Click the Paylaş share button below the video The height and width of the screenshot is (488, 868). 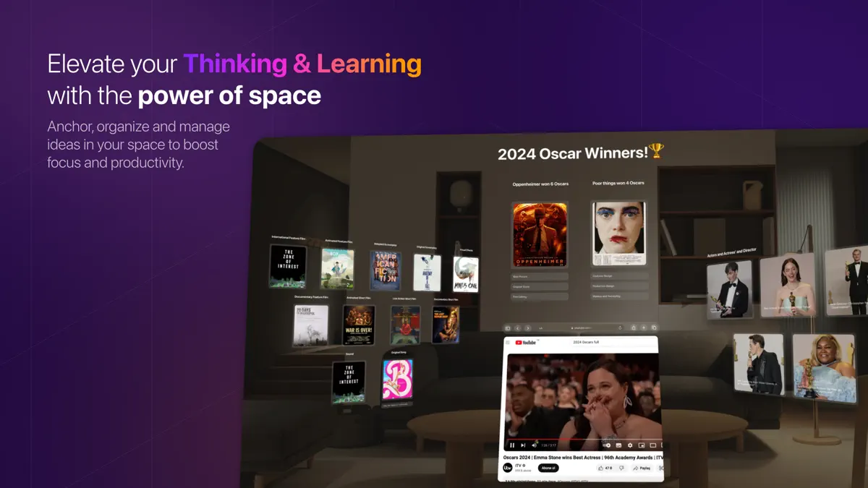[x=642, y=468]
